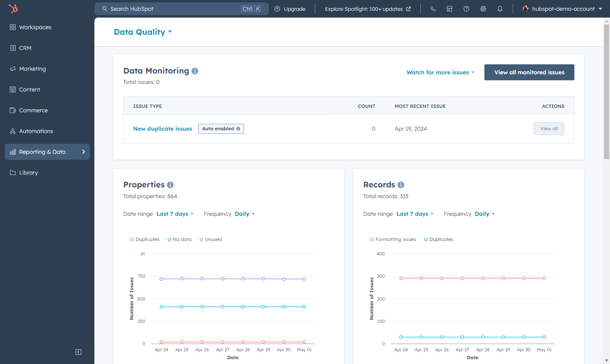
Task: Open the settings gear icon
Action: tap(483, 9)
